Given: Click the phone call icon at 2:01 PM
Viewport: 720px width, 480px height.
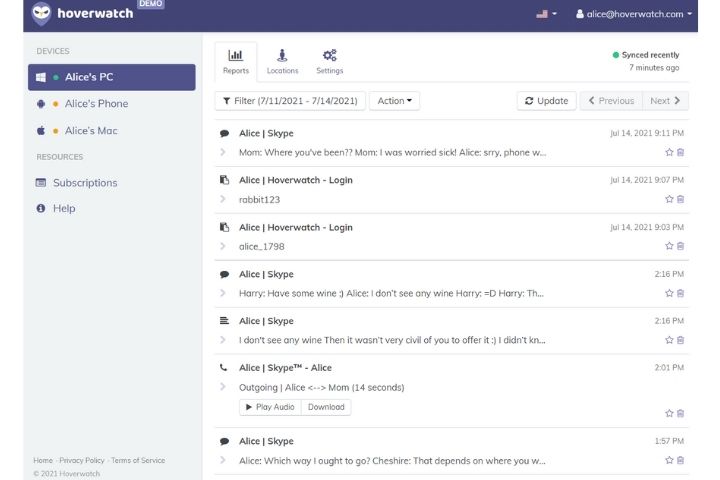Looking at the screenshot, I should [x=224, y=367].
